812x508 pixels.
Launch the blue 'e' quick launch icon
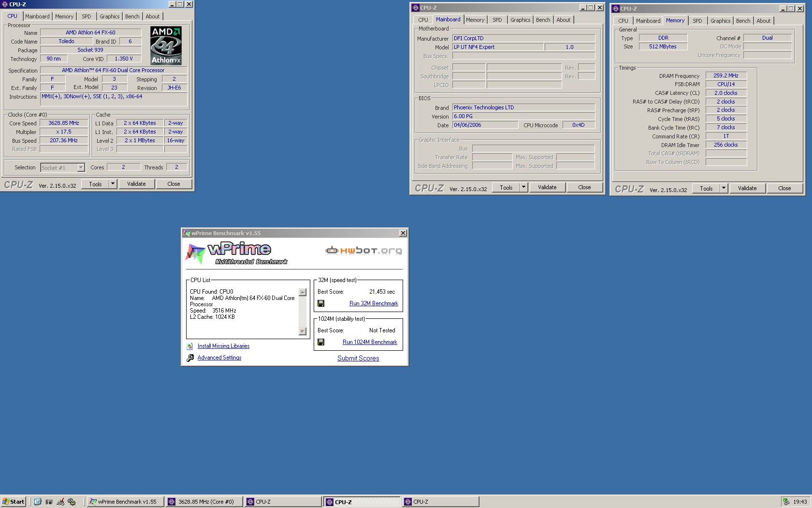38,502
